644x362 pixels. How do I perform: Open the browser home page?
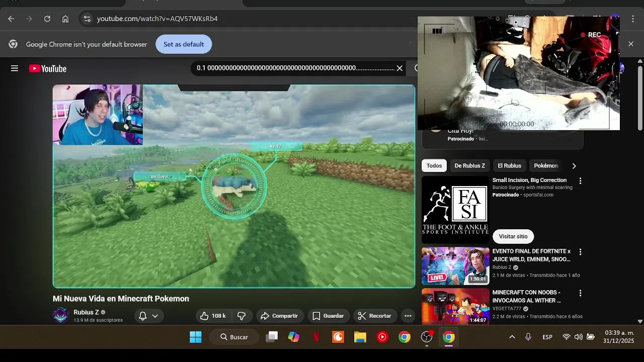[x=65, y=19]
